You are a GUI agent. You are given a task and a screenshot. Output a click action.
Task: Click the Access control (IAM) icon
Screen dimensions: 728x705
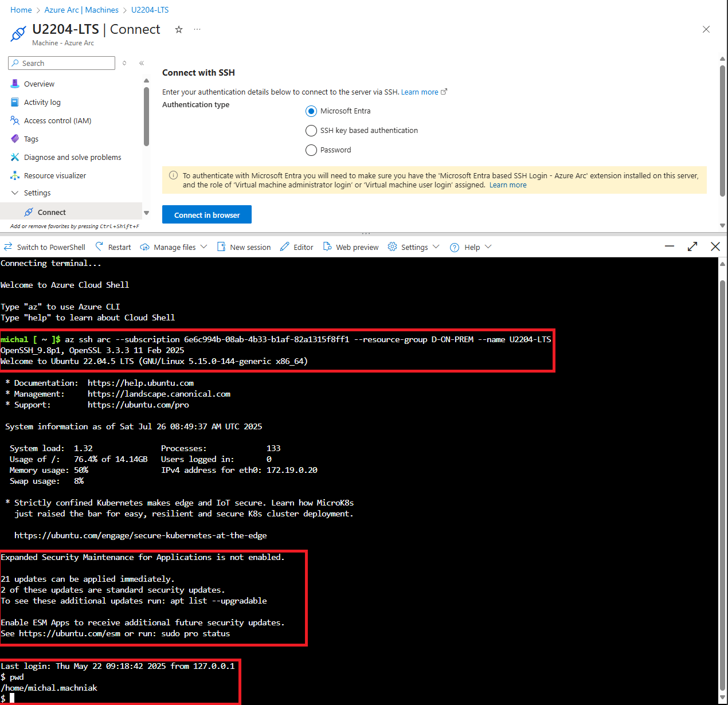15,120
